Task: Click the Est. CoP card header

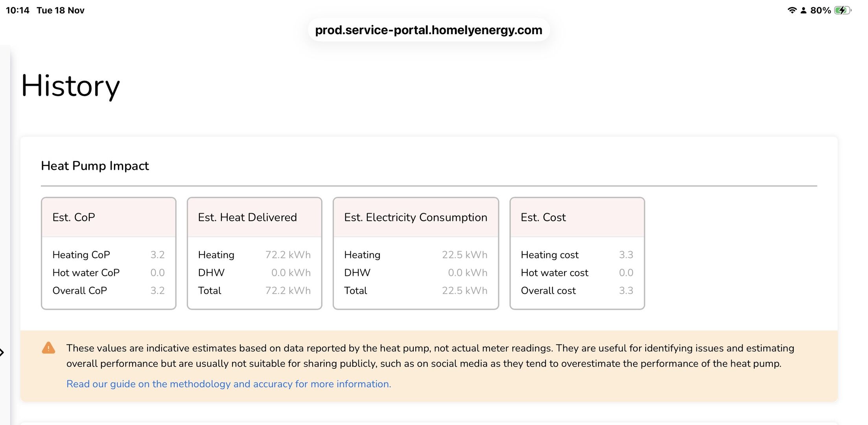Action: pos(109,217)
